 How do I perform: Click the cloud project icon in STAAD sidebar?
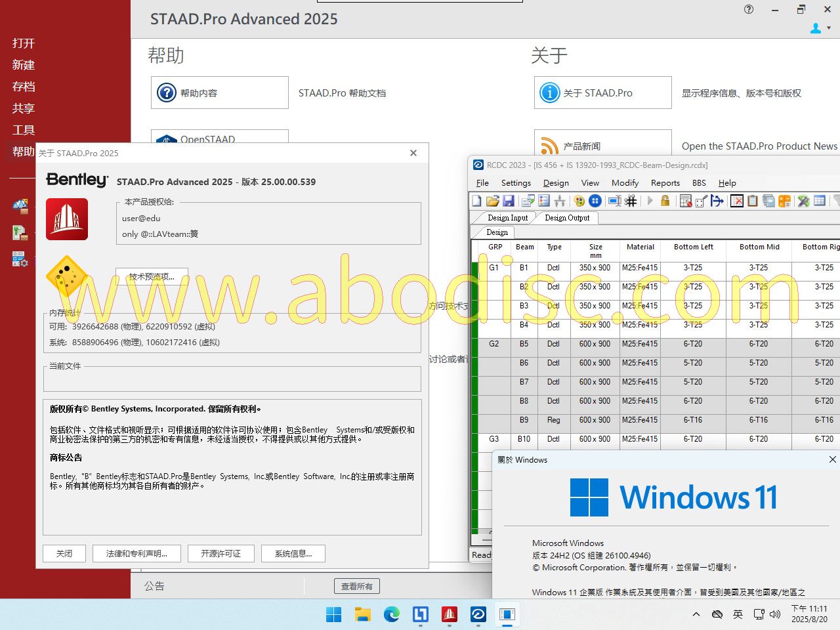coord(20,207)
